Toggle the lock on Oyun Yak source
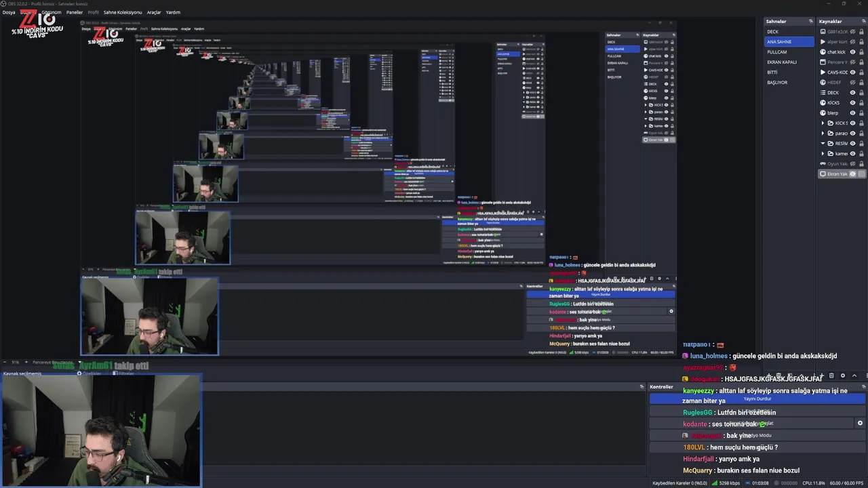 tap(862, 164)
